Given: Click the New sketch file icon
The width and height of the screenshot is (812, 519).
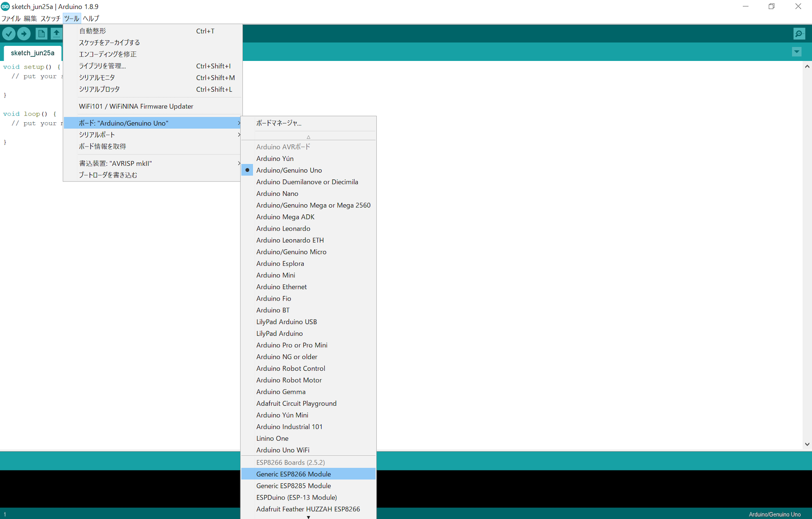Looking at the screenshot, I should tap(41, 34).
